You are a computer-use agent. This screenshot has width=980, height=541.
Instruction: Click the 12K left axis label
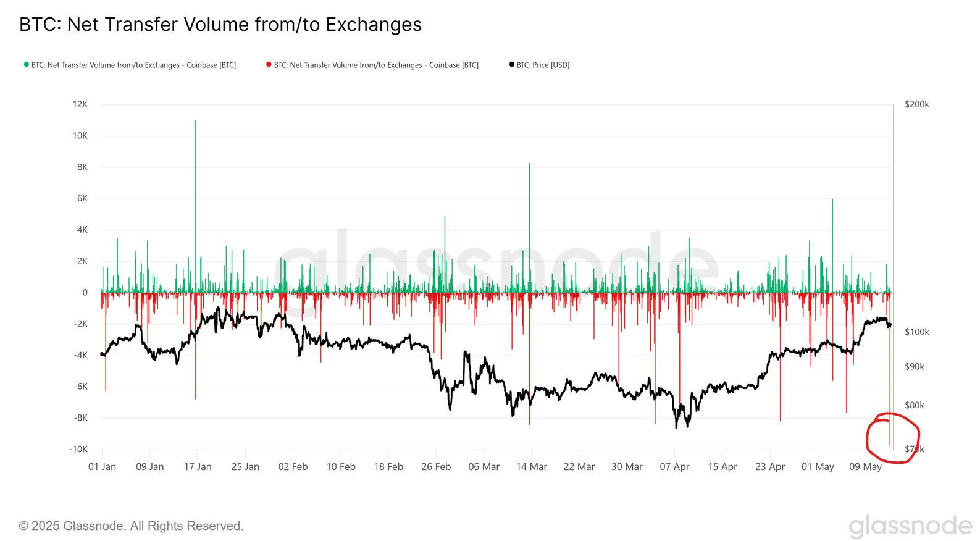(80, 104)
